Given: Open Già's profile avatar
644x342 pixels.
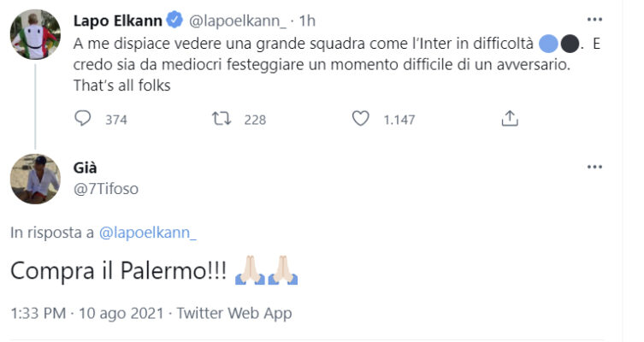Looking at the screenshot, I should click(x=35, y=181).
